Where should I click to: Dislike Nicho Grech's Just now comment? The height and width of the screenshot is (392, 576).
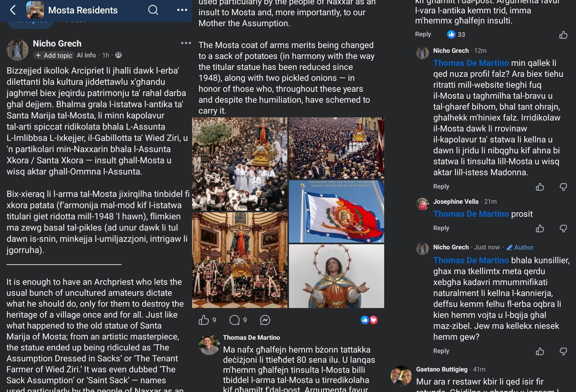563,351
